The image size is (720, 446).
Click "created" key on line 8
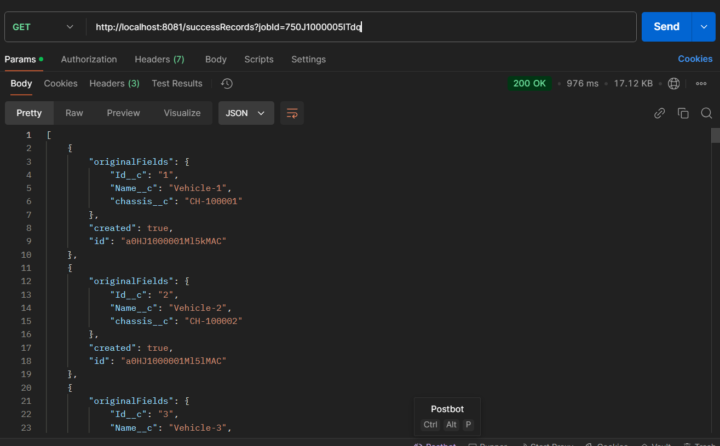(x=112, y=228)
